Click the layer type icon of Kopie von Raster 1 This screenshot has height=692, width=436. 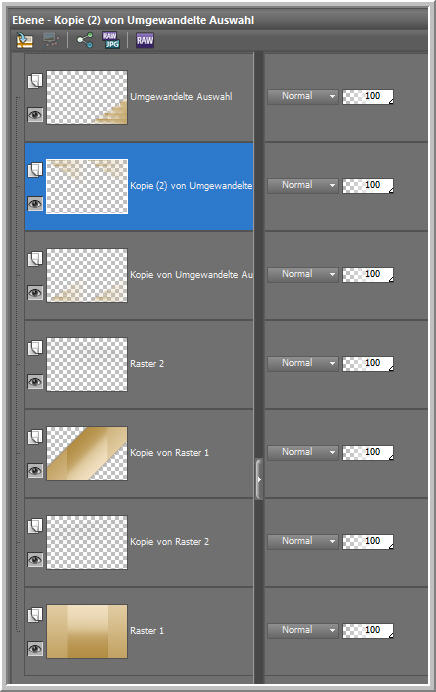pyautogui.click(x=35, y=437)
